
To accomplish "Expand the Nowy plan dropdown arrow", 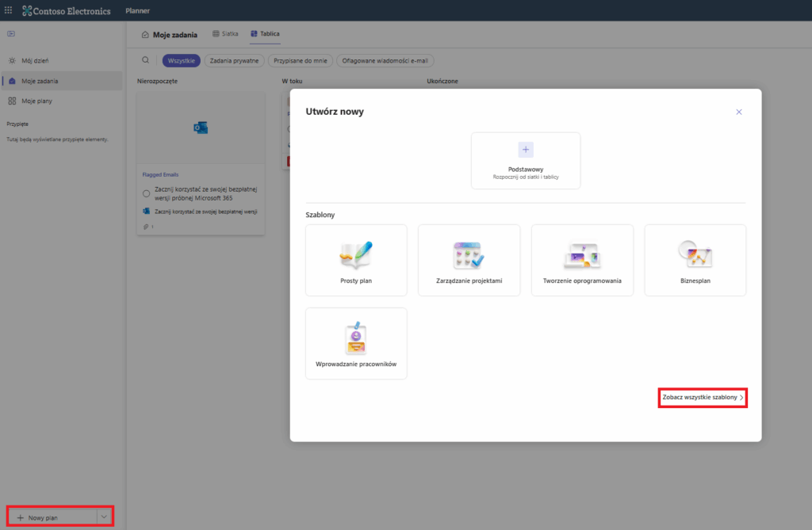I will [x=104, y=517].
